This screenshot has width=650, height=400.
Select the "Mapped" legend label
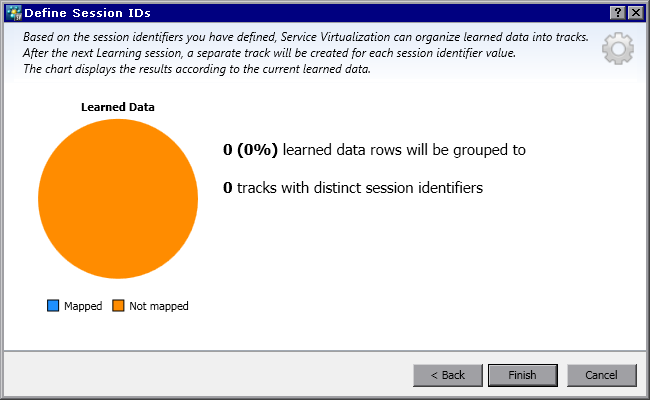(x=83, y=306)
